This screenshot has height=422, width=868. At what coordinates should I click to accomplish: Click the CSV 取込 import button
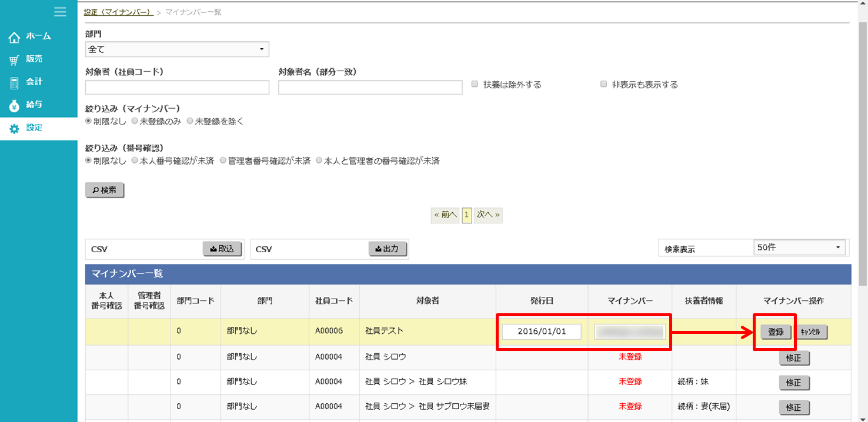pyautogui.click(x=222, y=249)
